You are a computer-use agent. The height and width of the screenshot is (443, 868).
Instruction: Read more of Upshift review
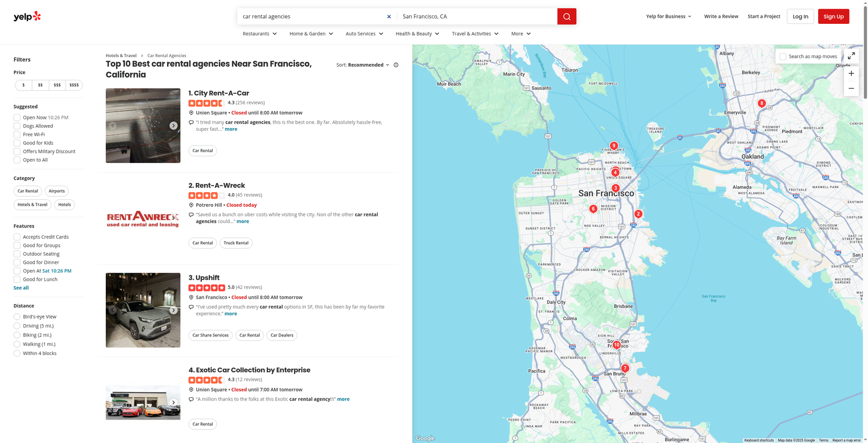tap(231, 314)
